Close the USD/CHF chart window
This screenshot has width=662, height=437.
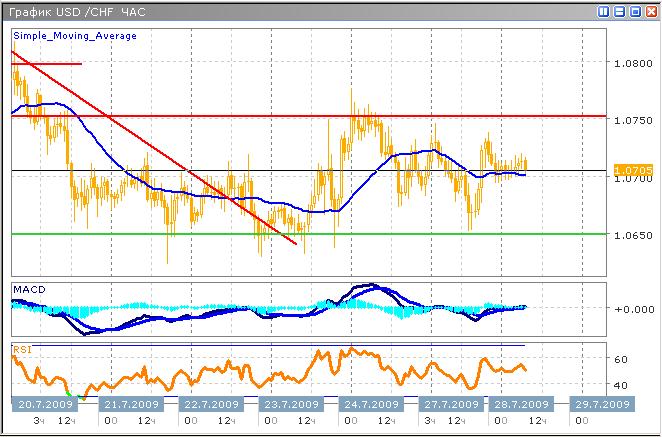(x=650, y=12)
